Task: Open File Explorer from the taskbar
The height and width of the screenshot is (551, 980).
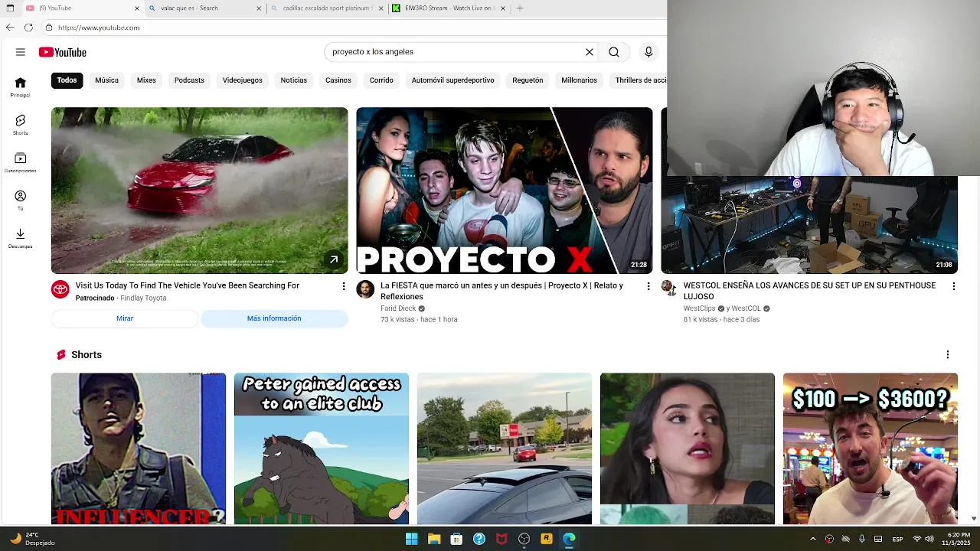Action: tap(434, 539)
